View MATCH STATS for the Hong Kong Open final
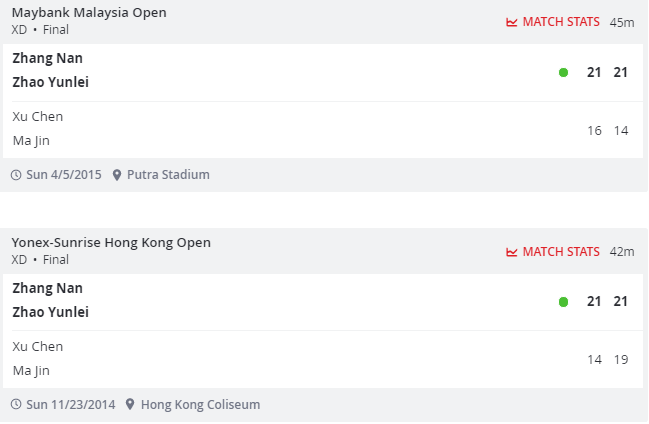 coord(561,252)
